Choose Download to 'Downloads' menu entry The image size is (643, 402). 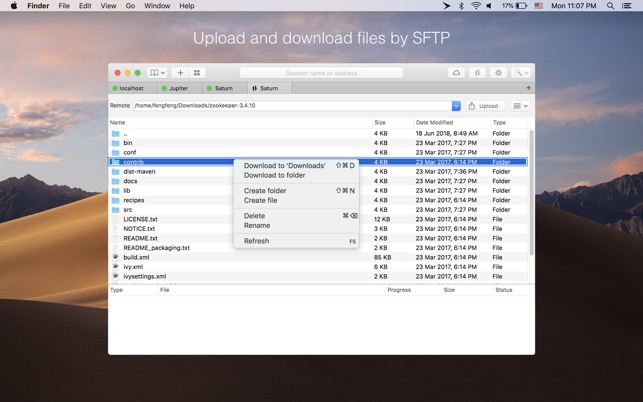pyautogui.click(x=285, y=166)
